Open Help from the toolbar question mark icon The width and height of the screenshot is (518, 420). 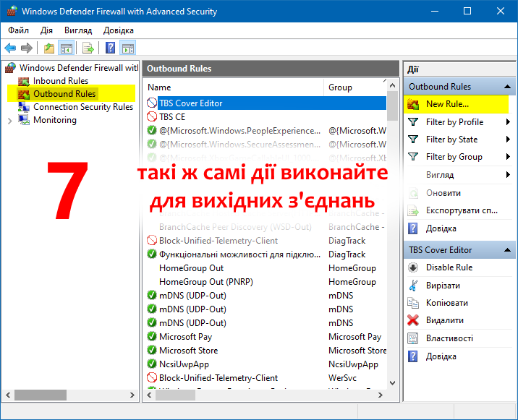111,48
